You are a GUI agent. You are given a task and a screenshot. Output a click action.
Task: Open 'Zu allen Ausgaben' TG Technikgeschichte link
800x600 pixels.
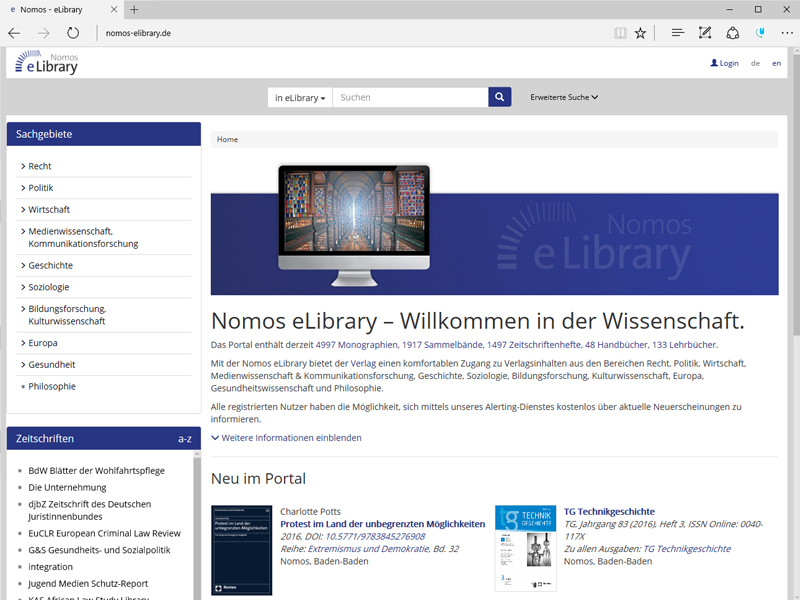[x=687, y=549]
